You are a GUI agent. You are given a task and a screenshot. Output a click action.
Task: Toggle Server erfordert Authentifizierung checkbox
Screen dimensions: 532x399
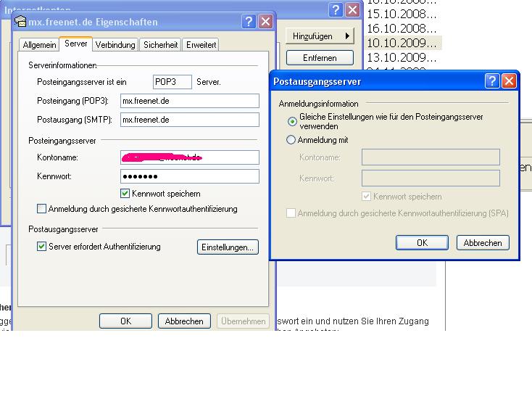pos(41,247)
